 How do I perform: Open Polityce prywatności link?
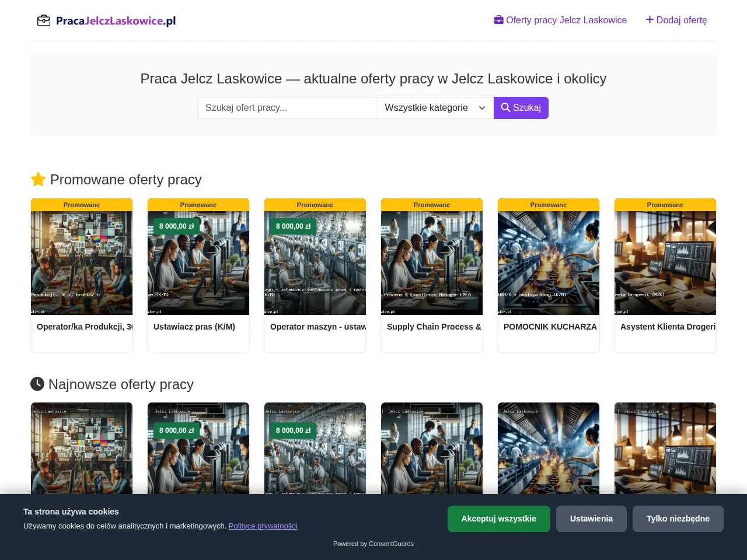tap(263, 526)
